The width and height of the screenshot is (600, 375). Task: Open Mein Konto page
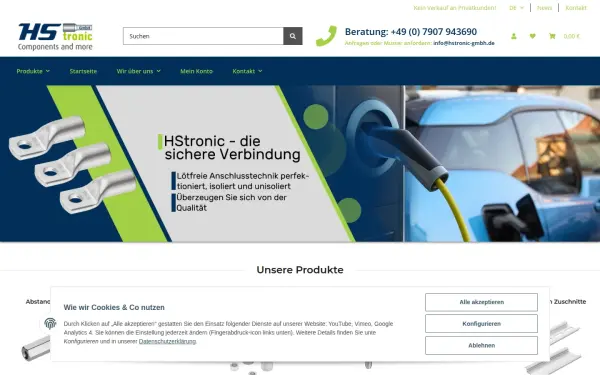[x=196, y=71]
